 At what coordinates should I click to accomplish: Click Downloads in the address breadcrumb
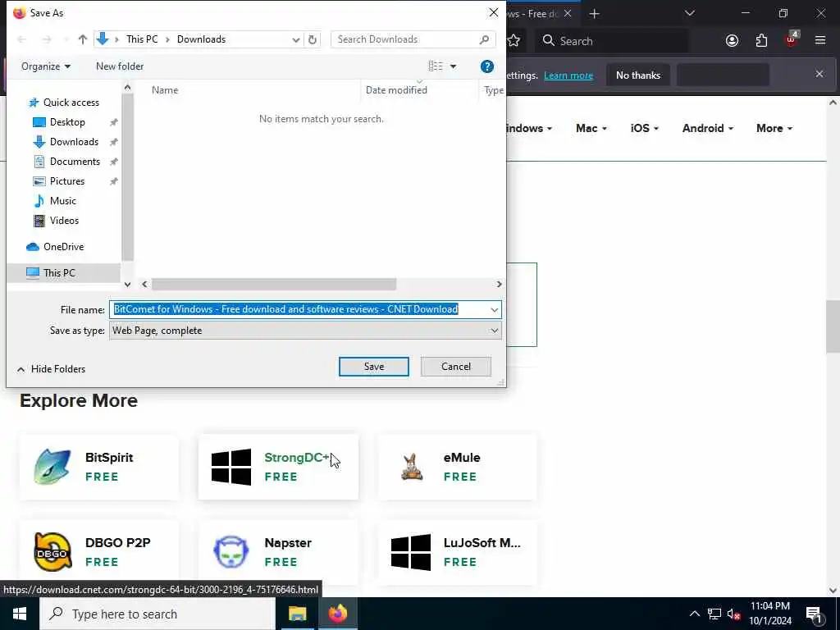(x=202, y=39)
